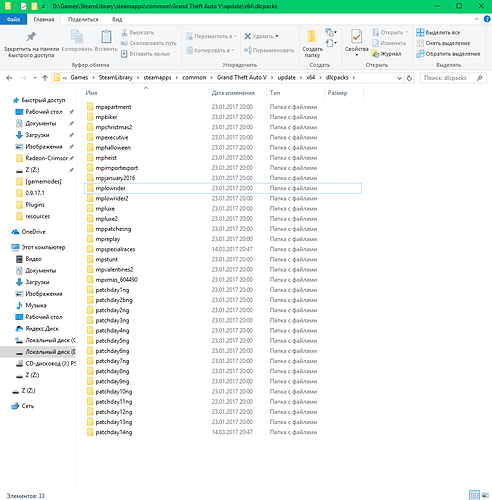This screenshot has height=500, width=492.
Task: Click the Pin to Quick Access pushpin icon
Action: coord(31,36)
